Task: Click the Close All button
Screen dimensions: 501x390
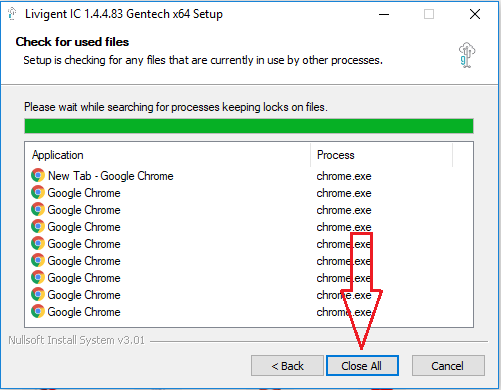Action: coord(362,366)
